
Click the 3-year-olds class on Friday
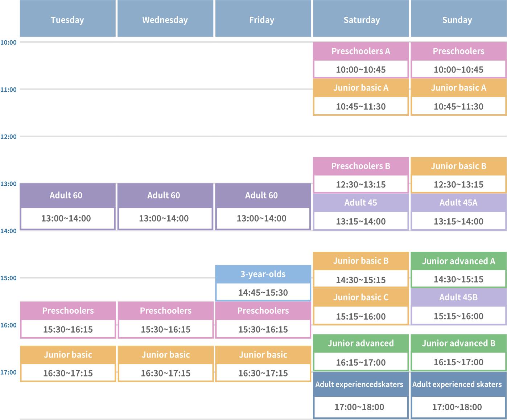point(263,283)
